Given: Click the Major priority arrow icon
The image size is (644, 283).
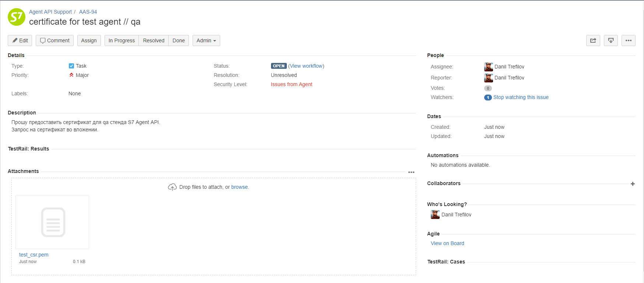Looking at the screenshot, I should pos(71,75).
